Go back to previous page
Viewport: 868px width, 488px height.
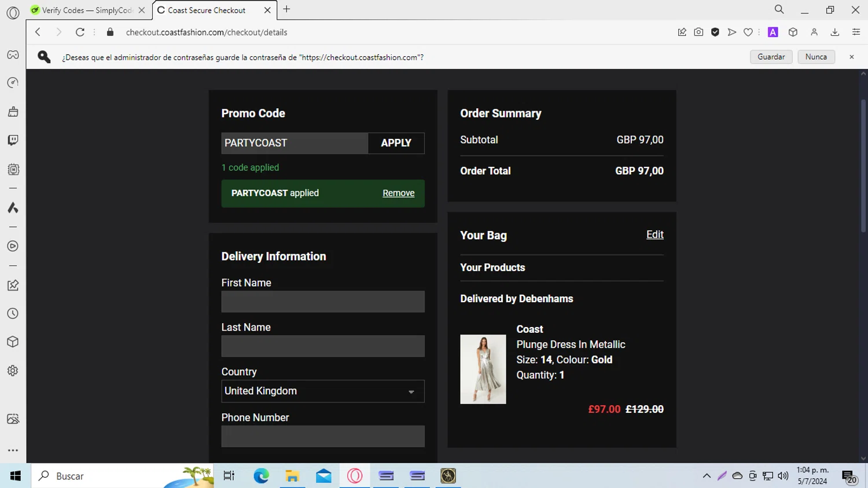pos(38,32)
